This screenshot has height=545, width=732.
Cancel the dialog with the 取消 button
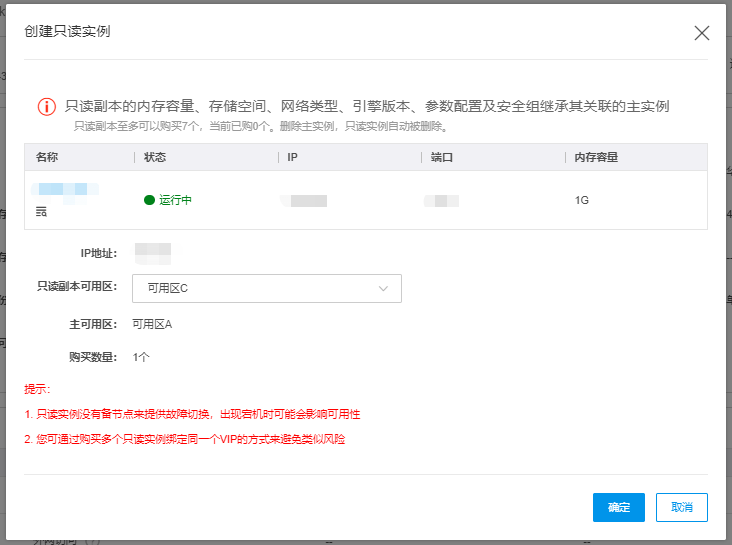[681, 507]
